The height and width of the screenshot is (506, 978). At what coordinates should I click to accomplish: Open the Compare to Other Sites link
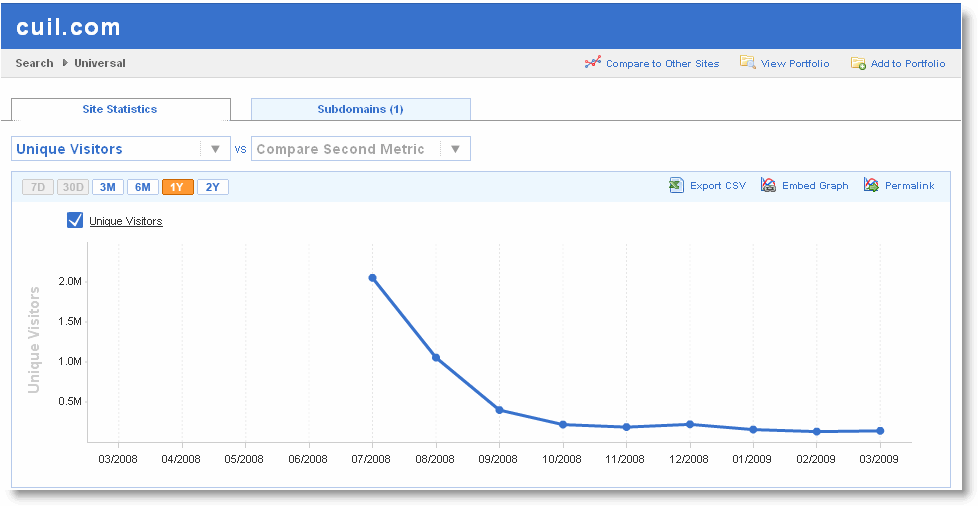click(662, 64)
